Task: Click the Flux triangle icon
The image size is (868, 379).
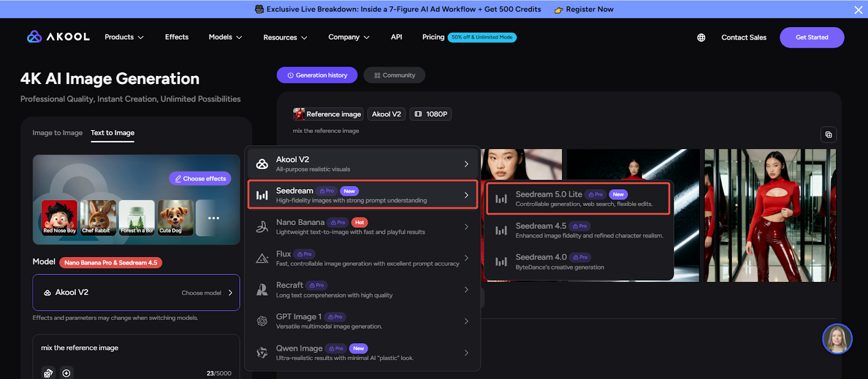Action: point(262,258)
